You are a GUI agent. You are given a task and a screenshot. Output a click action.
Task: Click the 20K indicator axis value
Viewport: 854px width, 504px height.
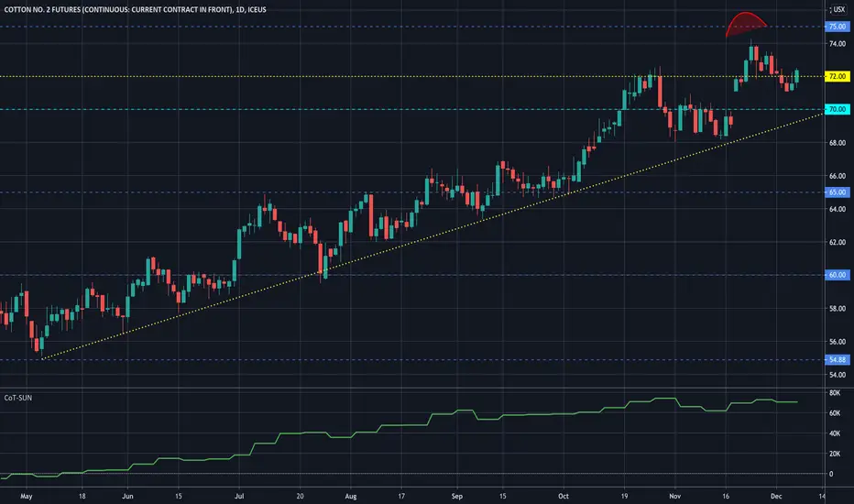coord(835,454)
